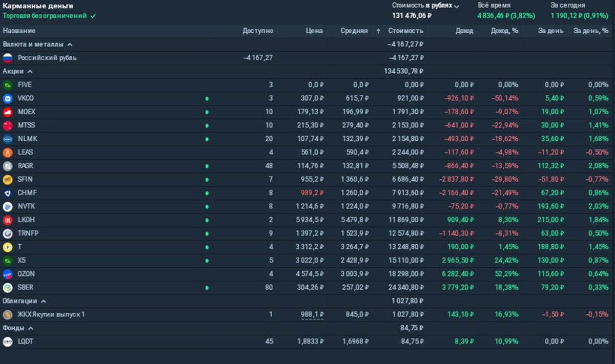
Task: Click the MOEX stock logo icon
Action: (x=8, y=112)
